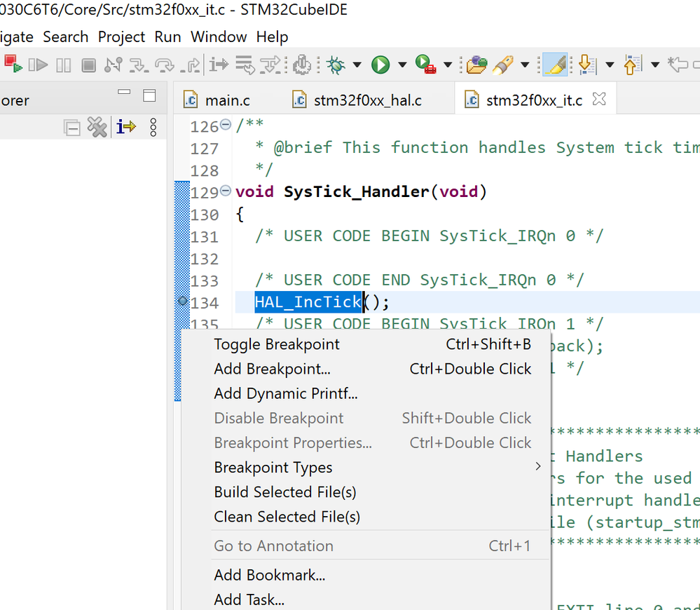Image resolution: width=700 pixels, height=610 pixels.
Task: Choose Clean Selected File(s)
Action: pos(366,517)
